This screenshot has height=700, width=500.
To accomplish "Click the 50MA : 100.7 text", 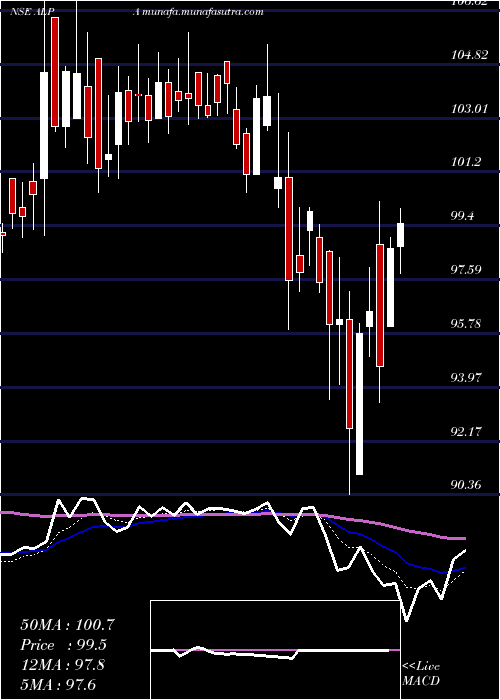I will click(x=67, y=625).
